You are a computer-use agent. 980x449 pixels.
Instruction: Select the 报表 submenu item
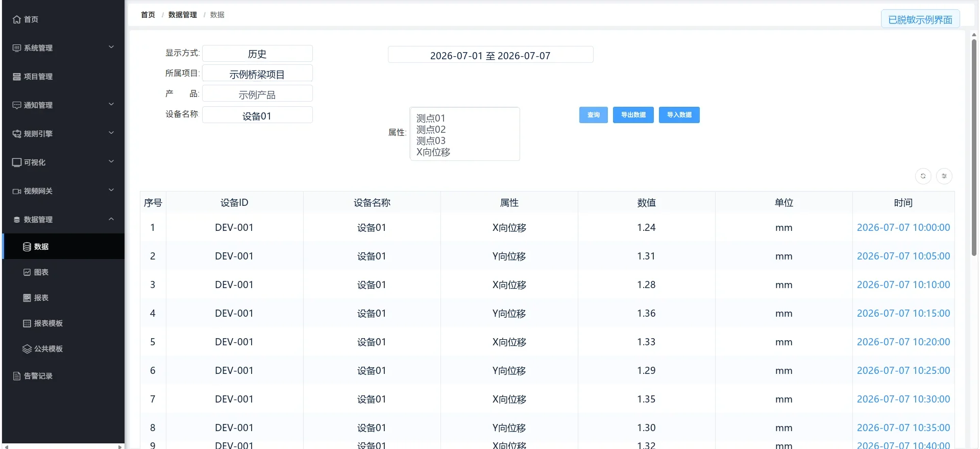[x=63, y=298]
